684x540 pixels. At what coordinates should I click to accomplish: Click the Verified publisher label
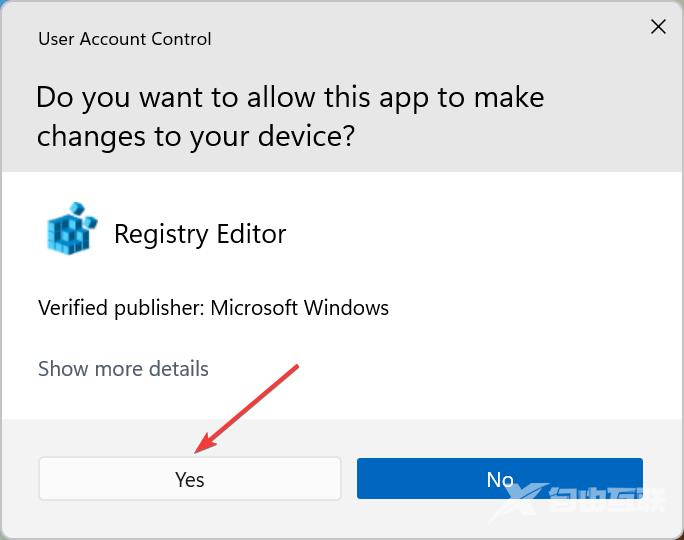[x=121, y=308]
